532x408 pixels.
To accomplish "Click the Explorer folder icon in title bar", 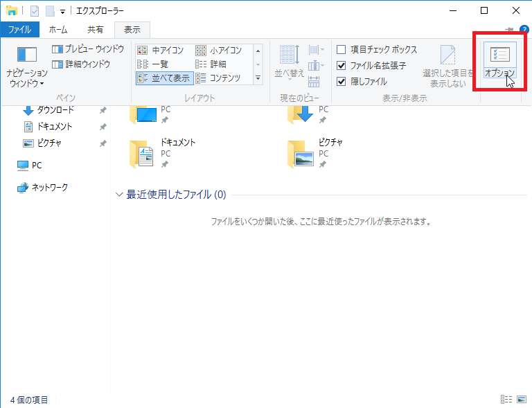I will pyautogui.click(x=12, y=10).
